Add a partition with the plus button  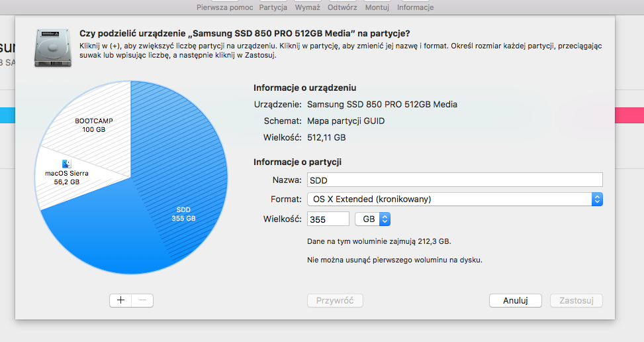point(120,300)
